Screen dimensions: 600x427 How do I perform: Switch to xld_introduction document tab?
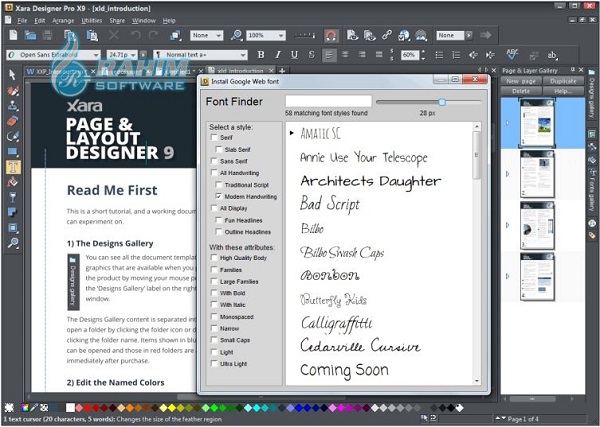coord(240,71)
